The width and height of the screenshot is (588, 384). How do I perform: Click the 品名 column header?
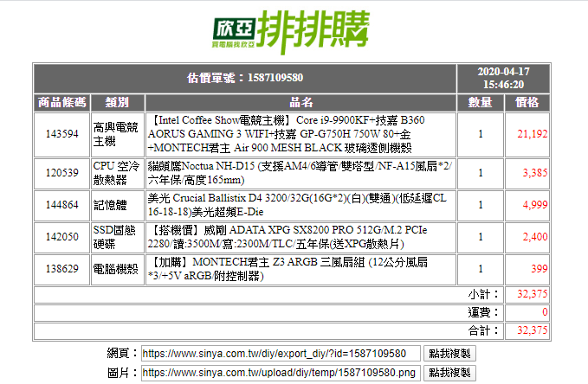pos(300,102)
